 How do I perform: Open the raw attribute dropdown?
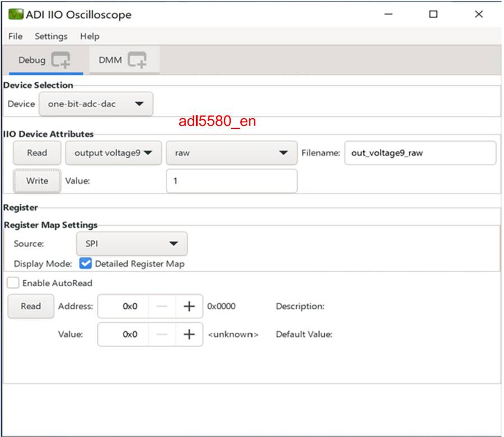[231, 152]
